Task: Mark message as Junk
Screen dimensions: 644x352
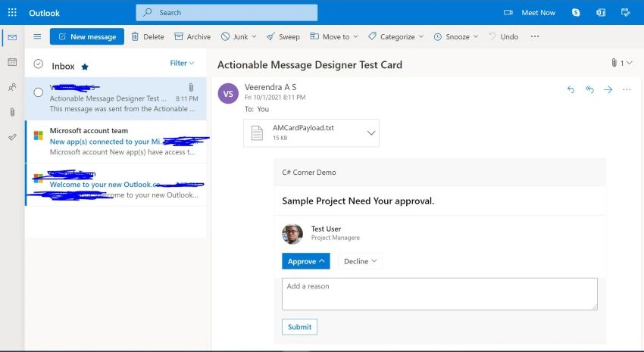Action: pyautogui.click(x=235, y=36)
